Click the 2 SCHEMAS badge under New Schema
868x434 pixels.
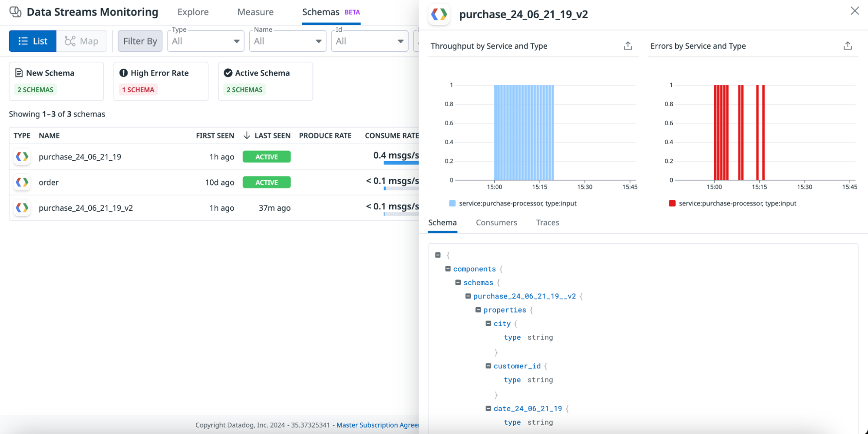click(36, 89)
